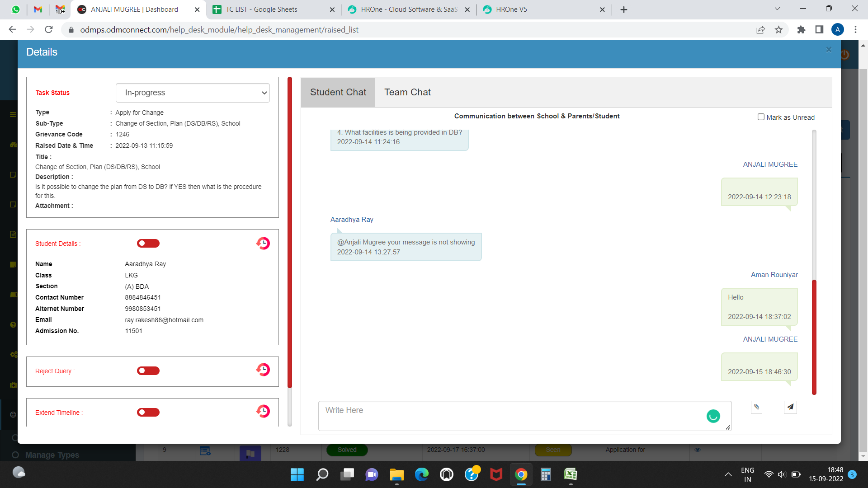Switch to the Team Chat tab
868x488 pixels.
point(407,92)
